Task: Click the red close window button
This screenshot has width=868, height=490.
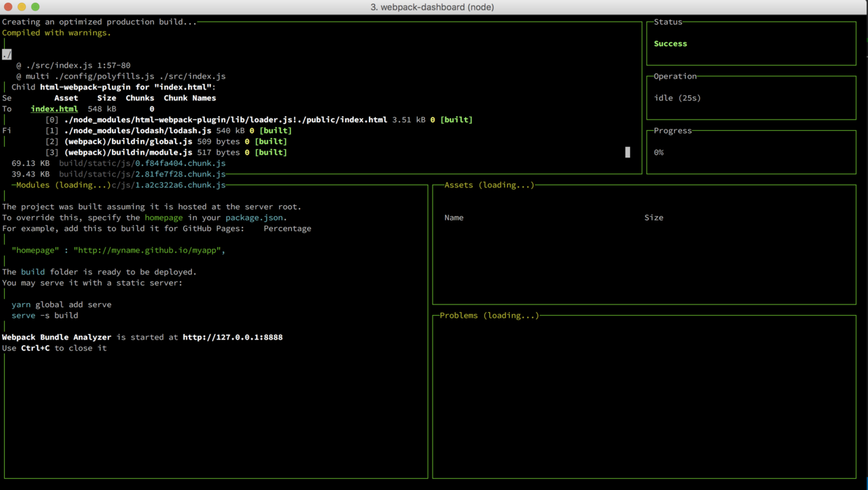Action: (8, 7)
